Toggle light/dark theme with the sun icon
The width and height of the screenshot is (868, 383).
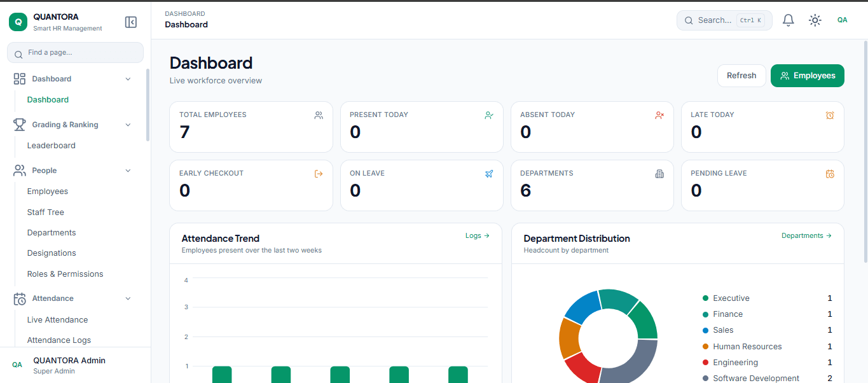tap(815, 20)
